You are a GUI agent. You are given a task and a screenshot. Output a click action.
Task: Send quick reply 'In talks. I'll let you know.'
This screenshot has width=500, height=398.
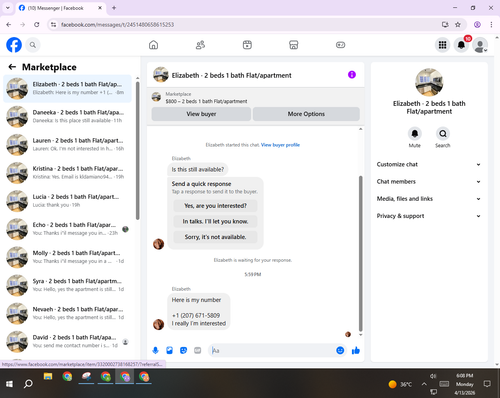point(215,221)
